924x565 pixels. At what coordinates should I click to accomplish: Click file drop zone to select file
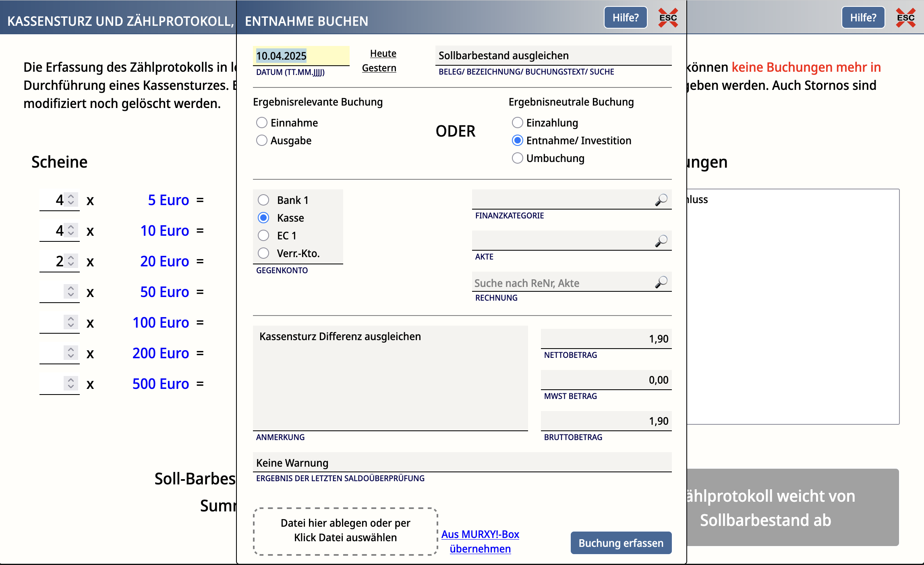(346, 531)
